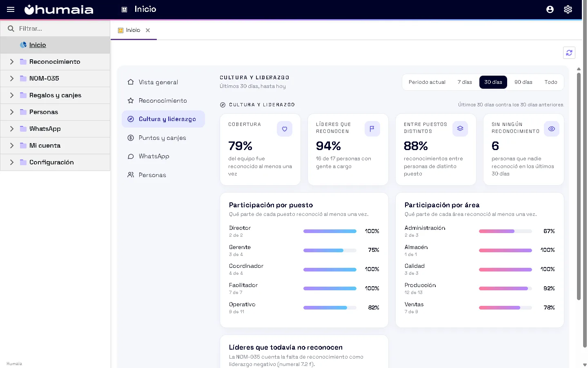This screenshot has width=588, height=368.
Task: Expand the Regalos y canjes tree node
Action: click(x=12, y=95)
